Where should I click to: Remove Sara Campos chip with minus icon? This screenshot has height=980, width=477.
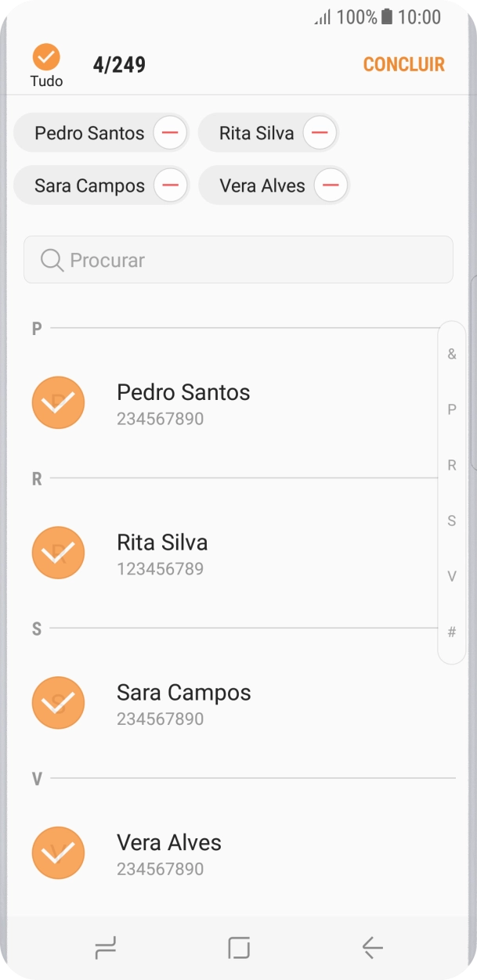point(171,186)
